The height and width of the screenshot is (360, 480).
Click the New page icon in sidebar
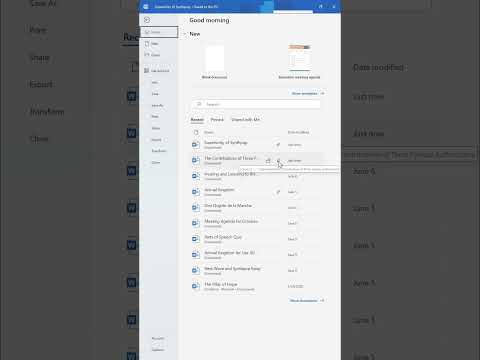pyautogui.click(x=147, y=44)
